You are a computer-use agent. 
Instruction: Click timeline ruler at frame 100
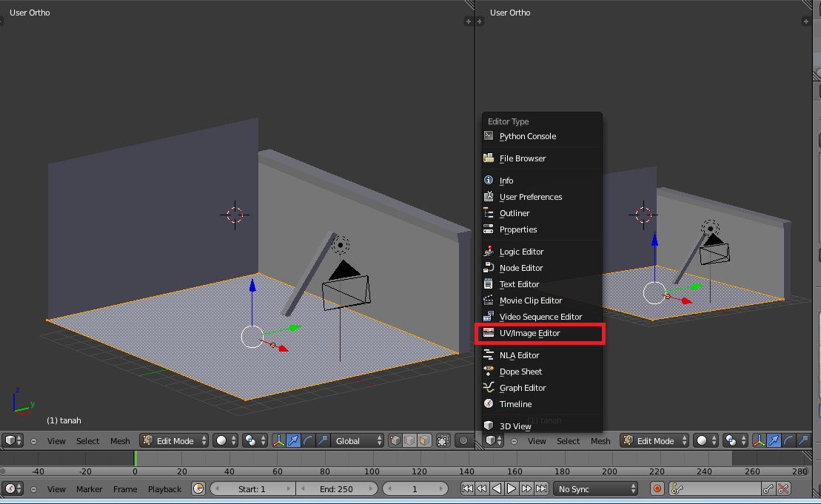[x=372, y=471]
